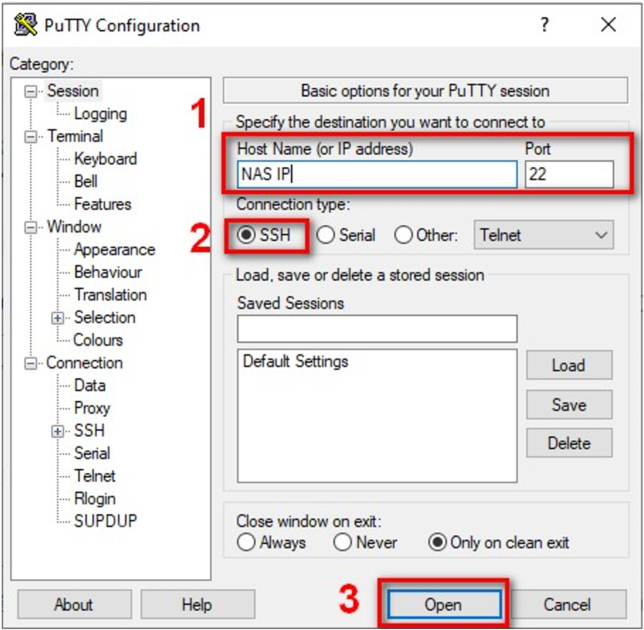The image size is (644, 630).
Task: Click the PuTTY icon in title bar
Action: coord(26,25)
